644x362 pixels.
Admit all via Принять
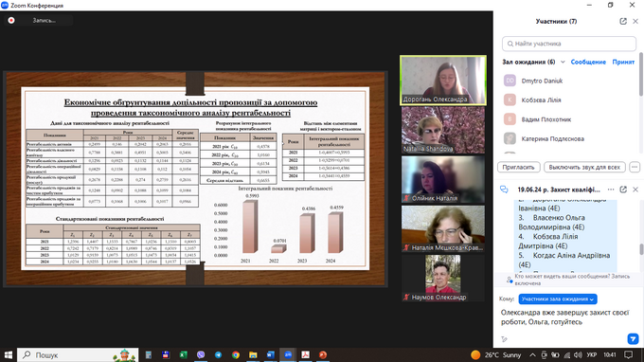(x=623, y=62)
